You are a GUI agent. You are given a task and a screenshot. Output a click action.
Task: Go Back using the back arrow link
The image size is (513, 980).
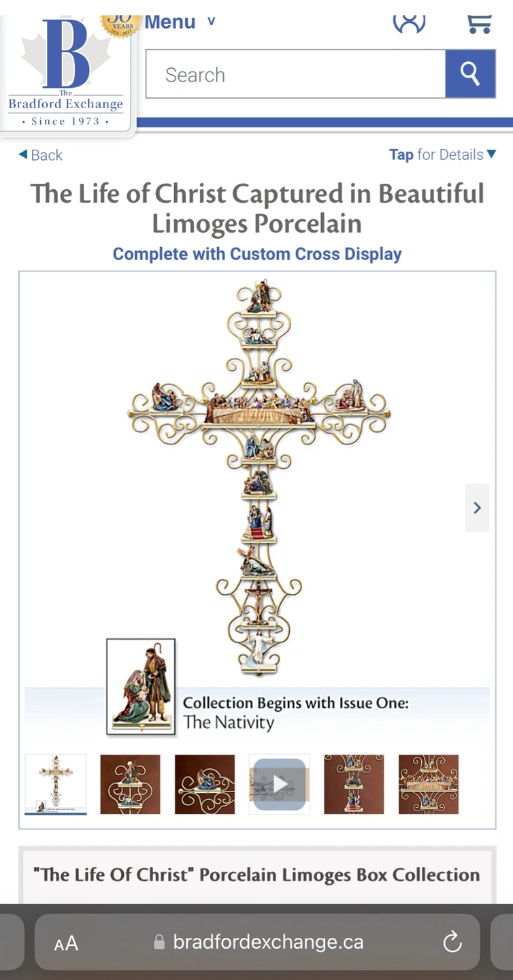pyautogui.click(x=40, y=155)
